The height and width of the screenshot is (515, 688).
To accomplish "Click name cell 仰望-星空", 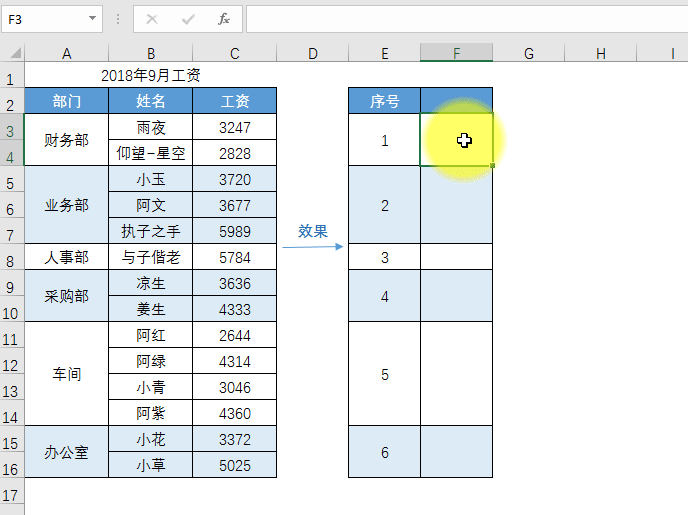I will (x=150, y=153).
